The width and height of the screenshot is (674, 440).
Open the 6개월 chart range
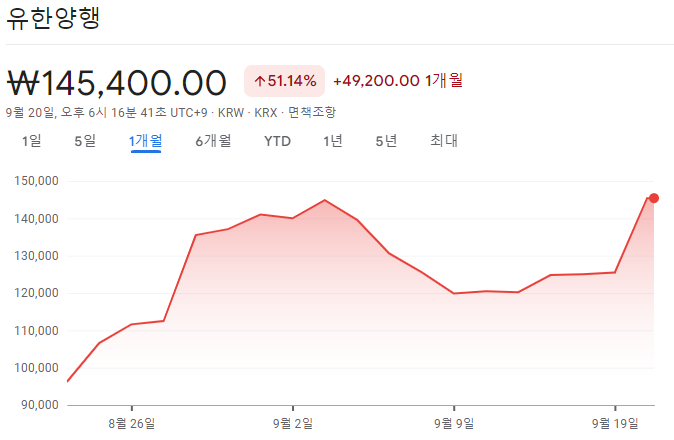(213, 141)
